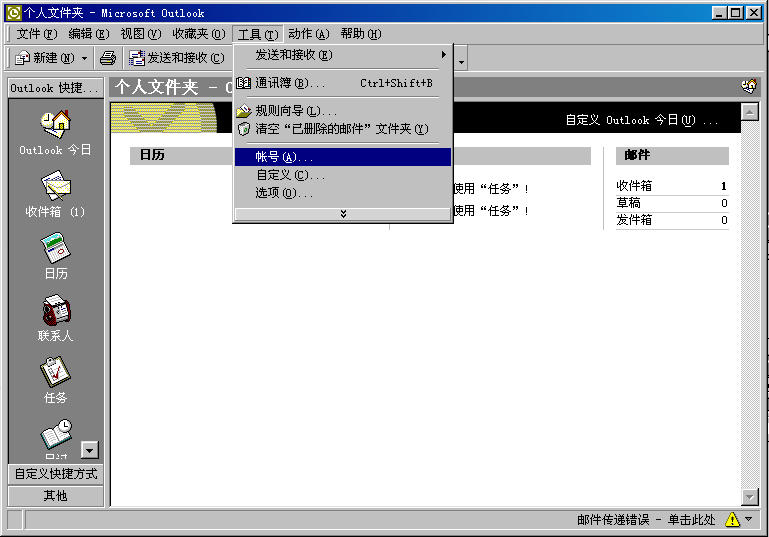Viewport: 769px width, 537px height.
Task: Switch to 其他 shortcut group
Action: [x=55, y=496]
